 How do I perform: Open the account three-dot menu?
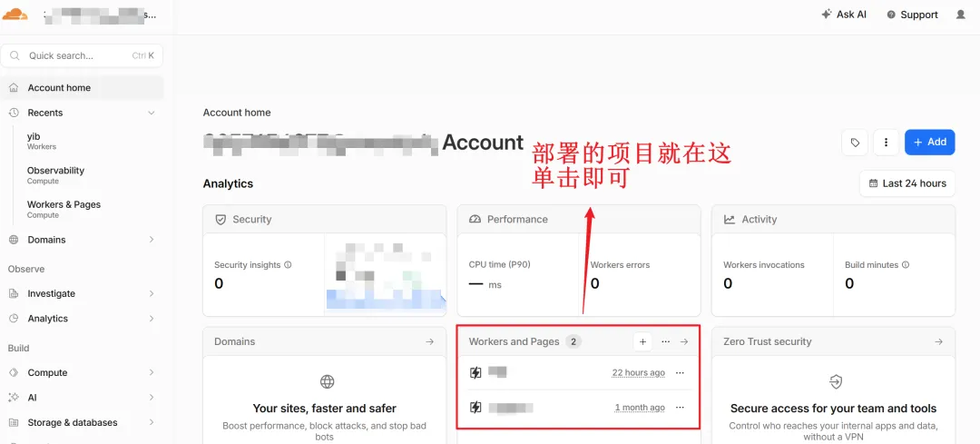pos(886,143)
